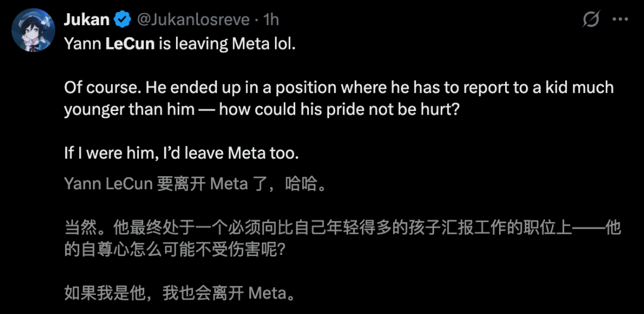Click the Chinese line starting with "当然"

[x=343, y=227]
